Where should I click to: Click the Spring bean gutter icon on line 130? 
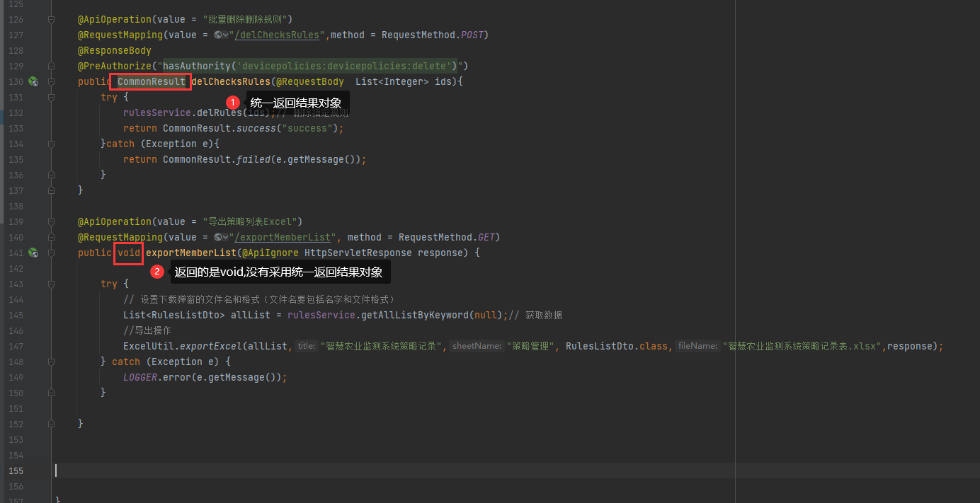click(33, 81)
